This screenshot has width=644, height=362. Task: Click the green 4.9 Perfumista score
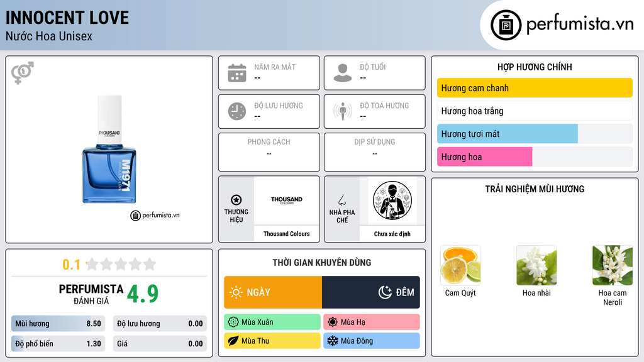pyautogui.click(x=143, y=293)
